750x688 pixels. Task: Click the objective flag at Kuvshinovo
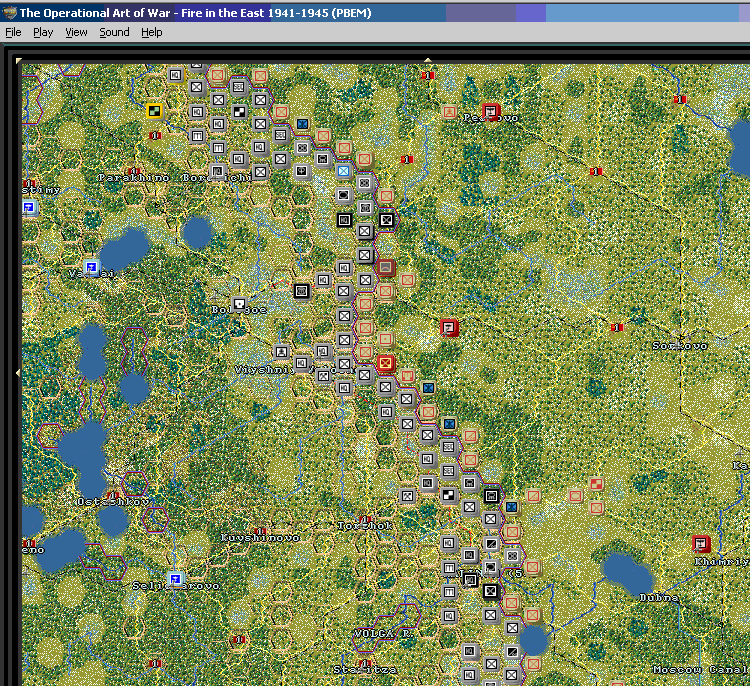(x=261, y=531)
